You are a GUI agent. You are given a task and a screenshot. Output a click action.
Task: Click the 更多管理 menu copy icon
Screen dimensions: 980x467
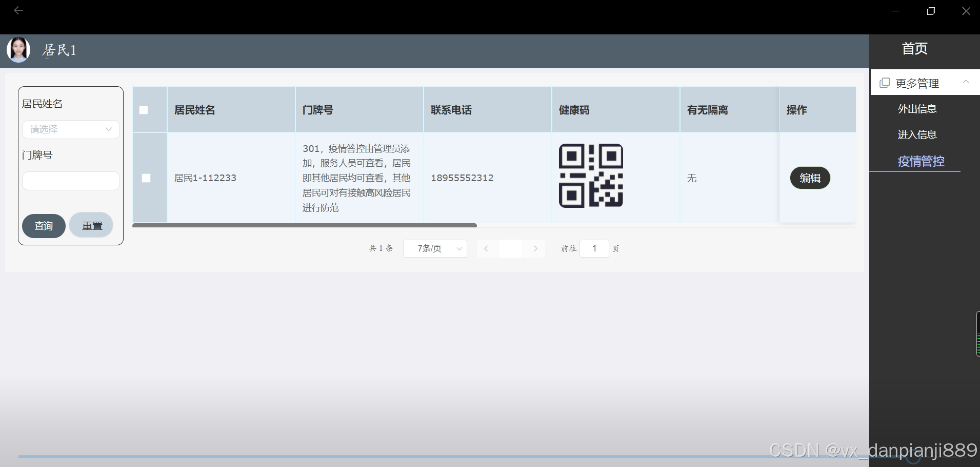click(885, 83)
